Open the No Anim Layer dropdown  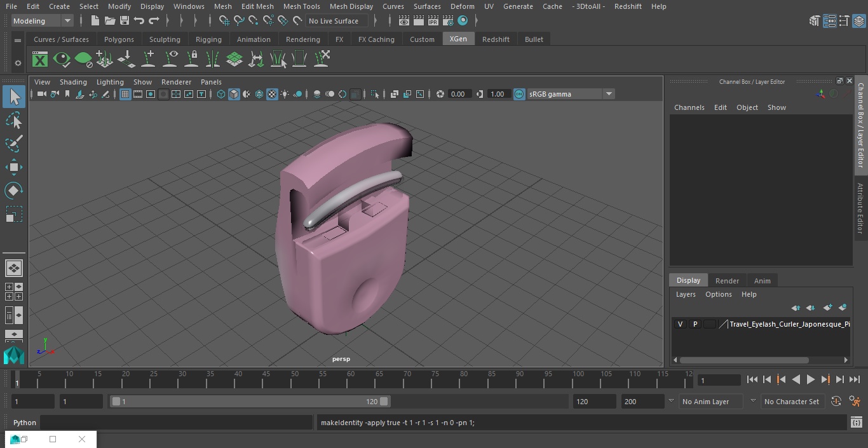tap(712, 402)
